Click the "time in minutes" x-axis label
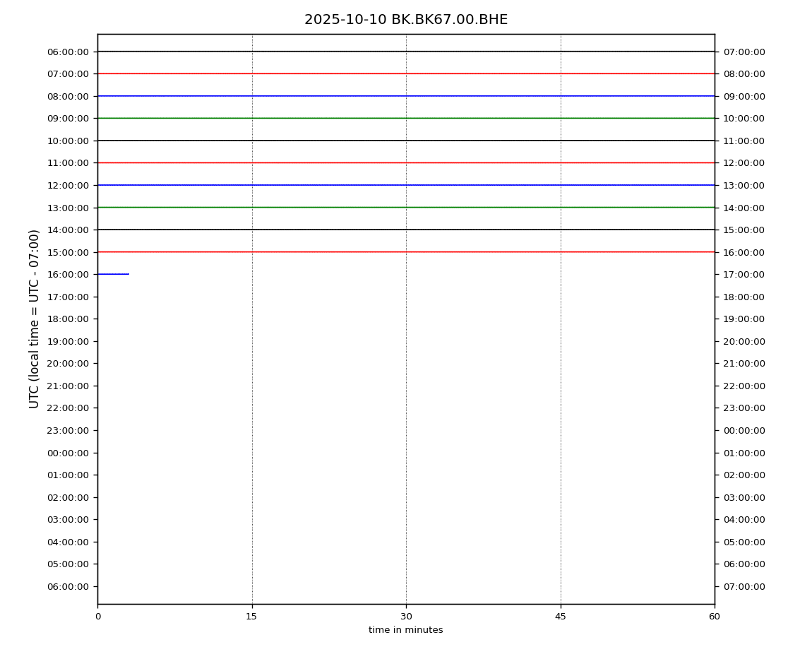Viewport: 812px width, 671px height. pyautogui.click(x=406, y=630)
